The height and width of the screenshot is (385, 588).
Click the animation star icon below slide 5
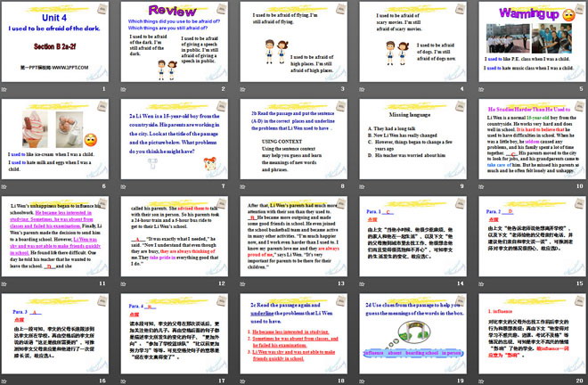pos(481,89)
